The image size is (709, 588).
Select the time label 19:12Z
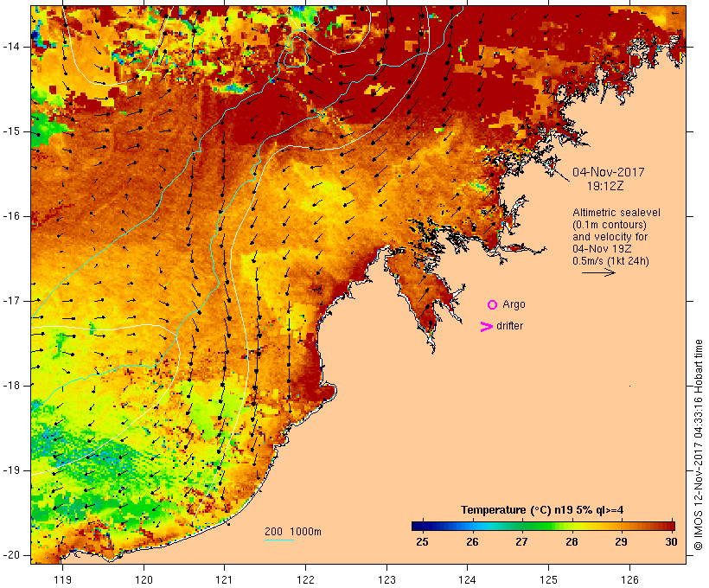pyautogui.click(x=605, y=186)
